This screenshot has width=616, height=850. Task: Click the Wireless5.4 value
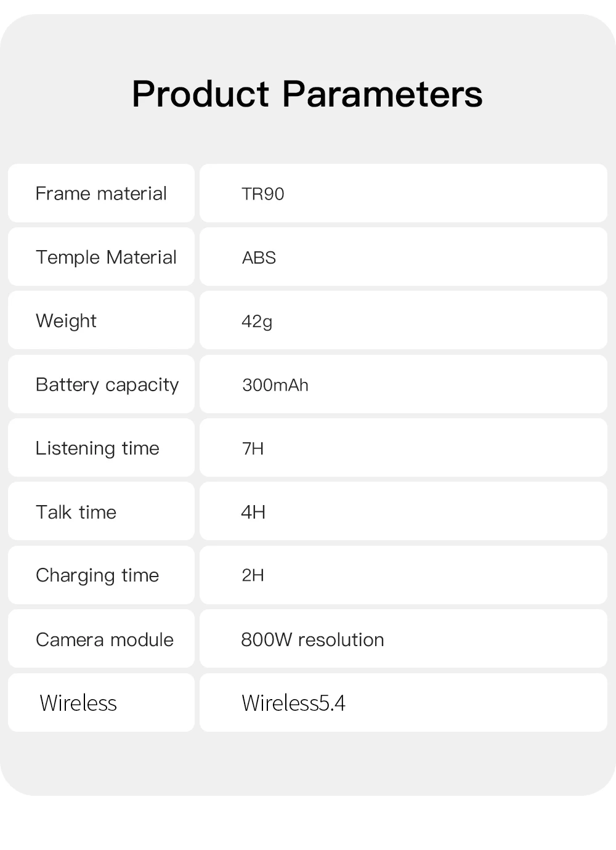pyautogui.click(x=293, y=703)
